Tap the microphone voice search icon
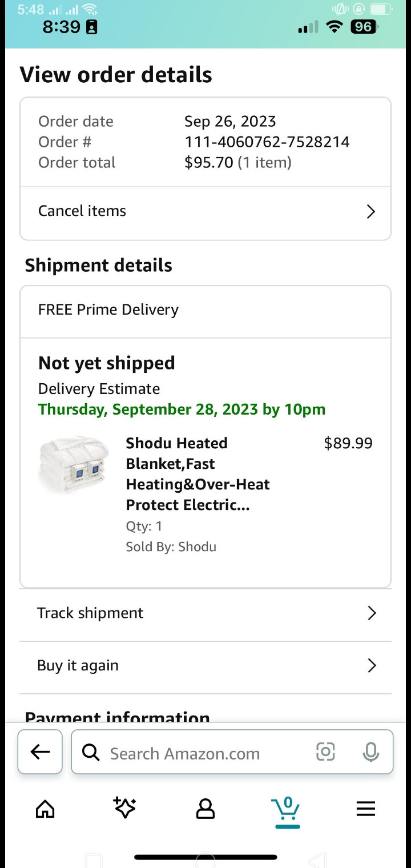Image resolution: width=411 pixels, height=868 pixels. pyautogui.click(x=371, y=752)
